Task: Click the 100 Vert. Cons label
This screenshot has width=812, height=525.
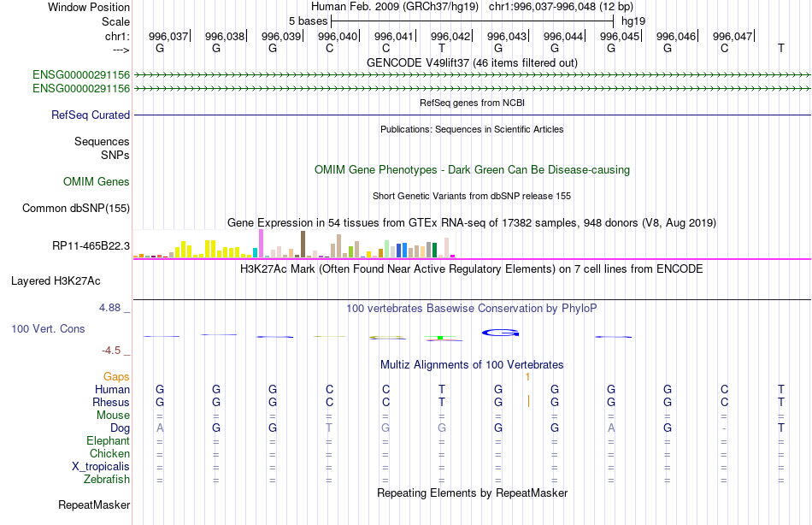Action: 48,328
